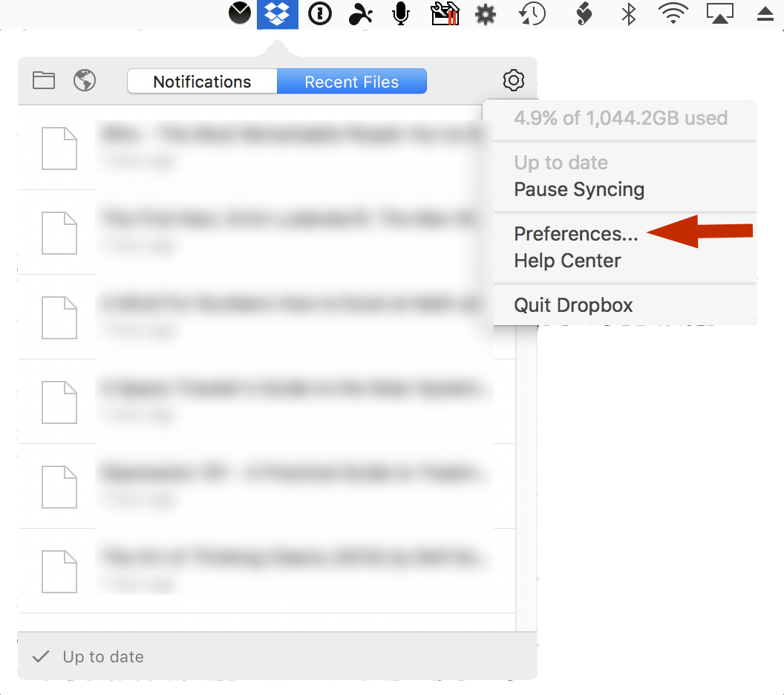
Task: Click the gear settings icon
Action: point(513,80)
